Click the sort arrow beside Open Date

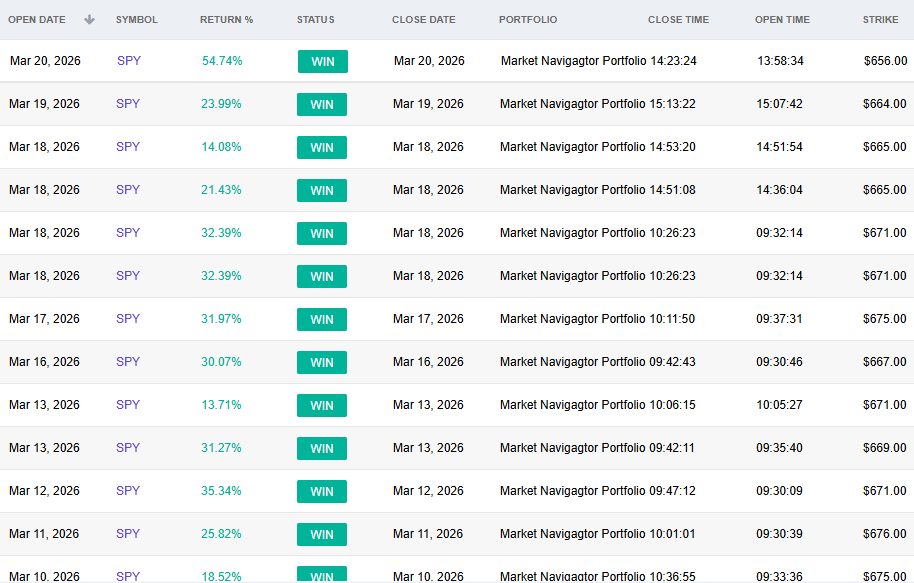pyautogui.click(x=89, y=20)
